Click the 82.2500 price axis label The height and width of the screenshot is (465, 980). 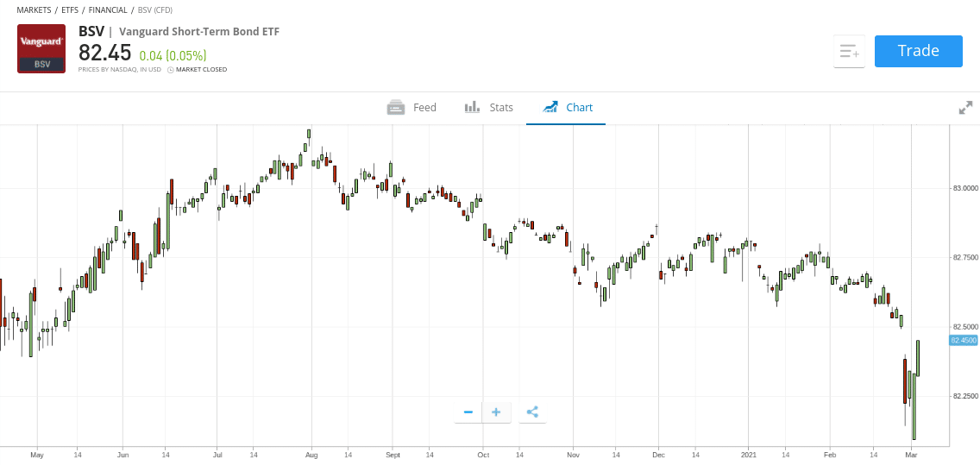click(965, 396)
